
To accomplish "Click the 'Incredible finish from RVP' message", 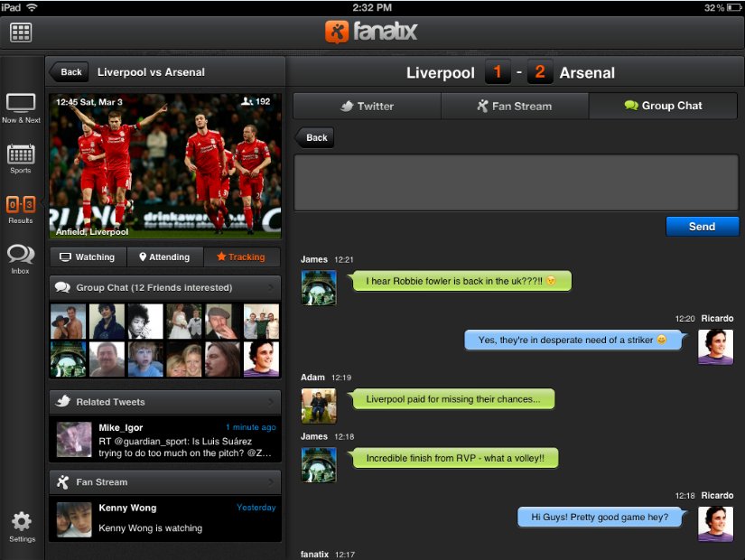I will 454,458.
